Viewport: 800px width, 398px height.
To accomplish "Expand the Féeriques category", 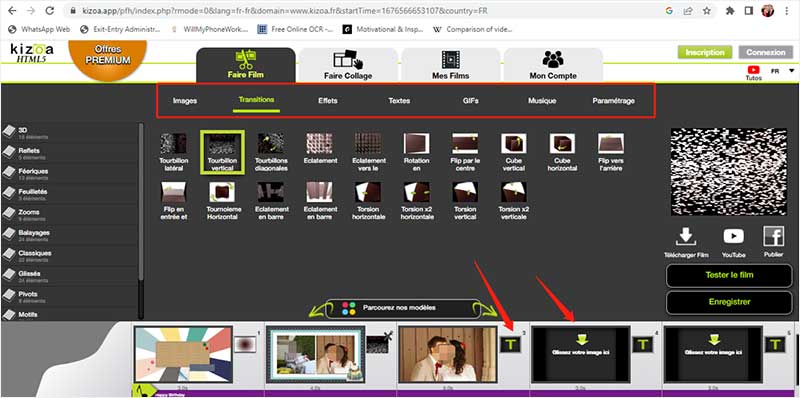I will point(69,173).
